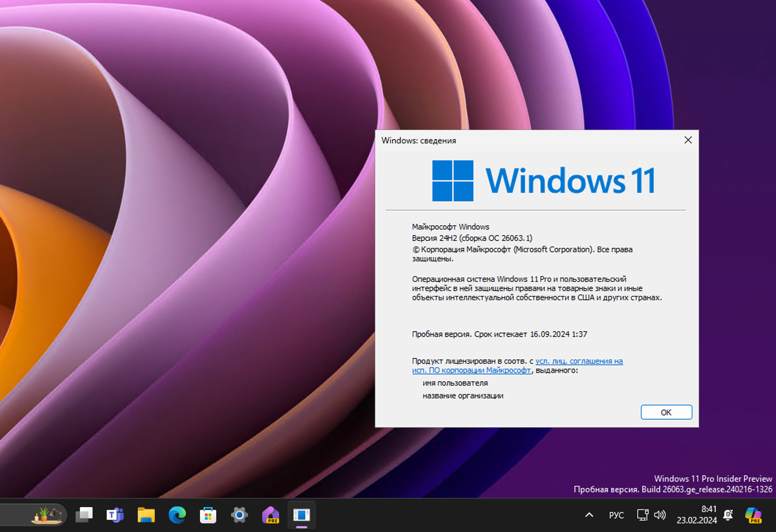Launch Microsoft Teams from the taskbar

[115, 515]
